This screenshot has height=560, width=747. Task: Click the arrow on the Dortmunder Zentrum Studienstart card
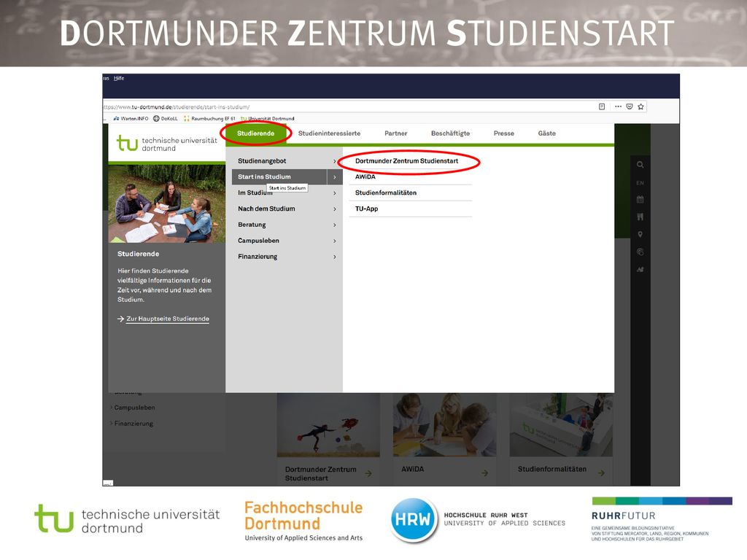(x=368, y=473)
